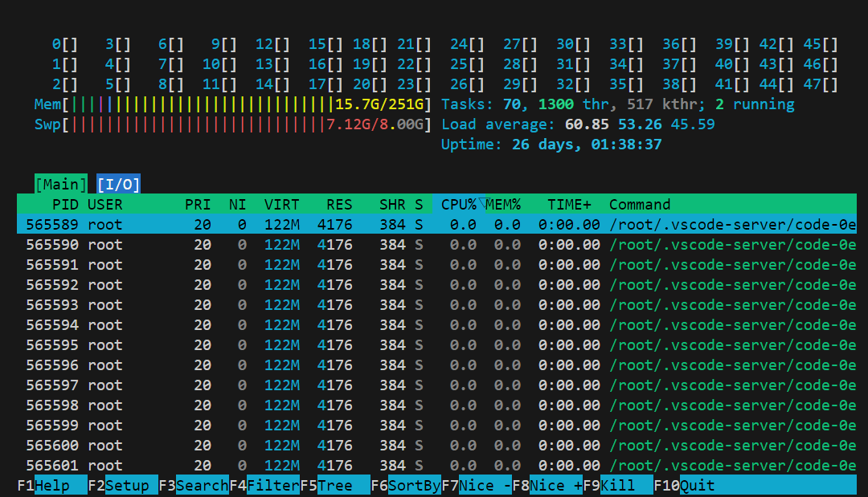Select the process row with PID 565596
Image resolution: width=868 pixels, height=497 pixels.
(436, 365)
